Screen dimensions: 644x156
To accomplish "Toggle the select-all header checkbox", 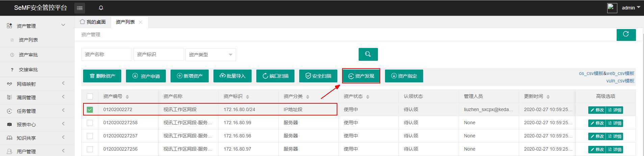I will pyautogui.click(x=90, y=97).
